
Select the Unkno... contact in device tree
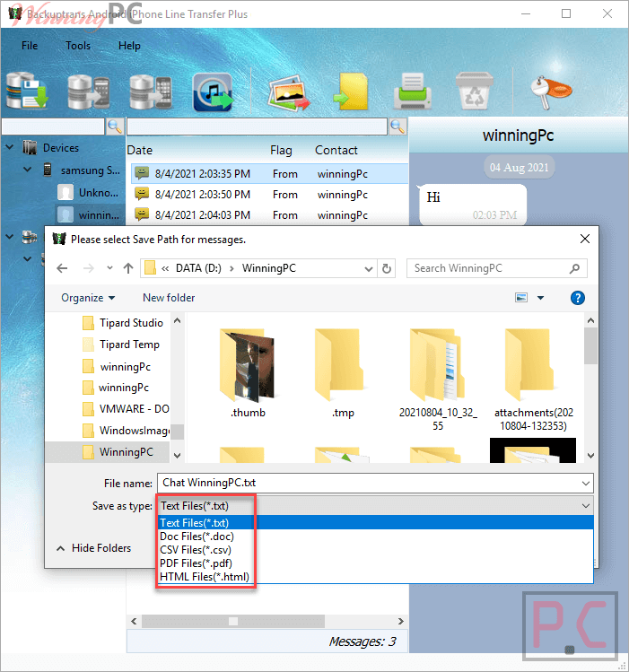(88, 192)
